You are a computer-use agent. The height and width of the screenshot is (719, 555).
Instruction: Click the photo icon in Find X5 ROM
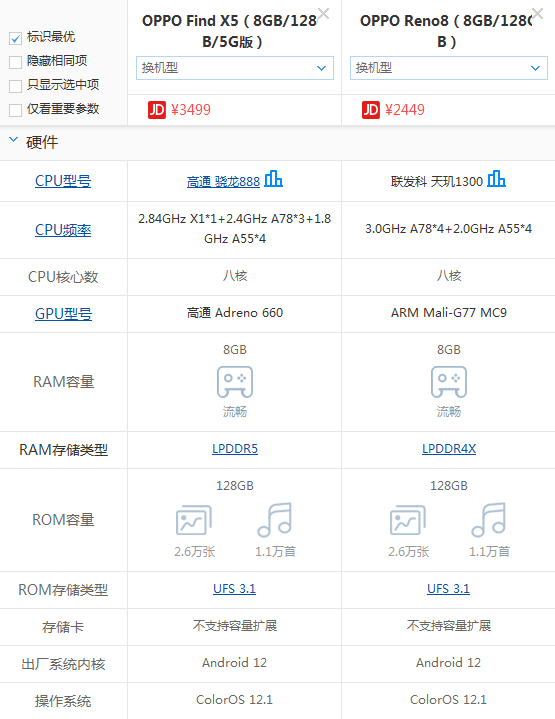click(x=194, y=520)
